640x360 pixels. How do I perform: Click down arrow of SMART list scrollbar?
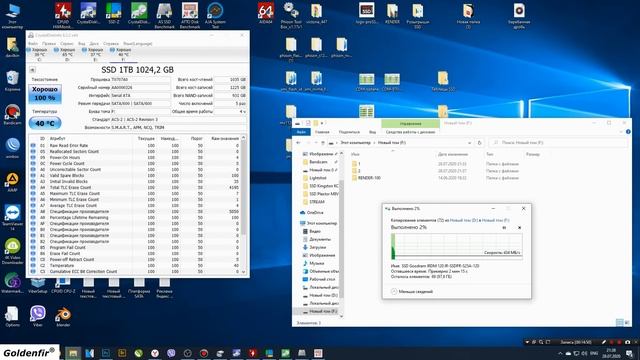tap(244, 271)
